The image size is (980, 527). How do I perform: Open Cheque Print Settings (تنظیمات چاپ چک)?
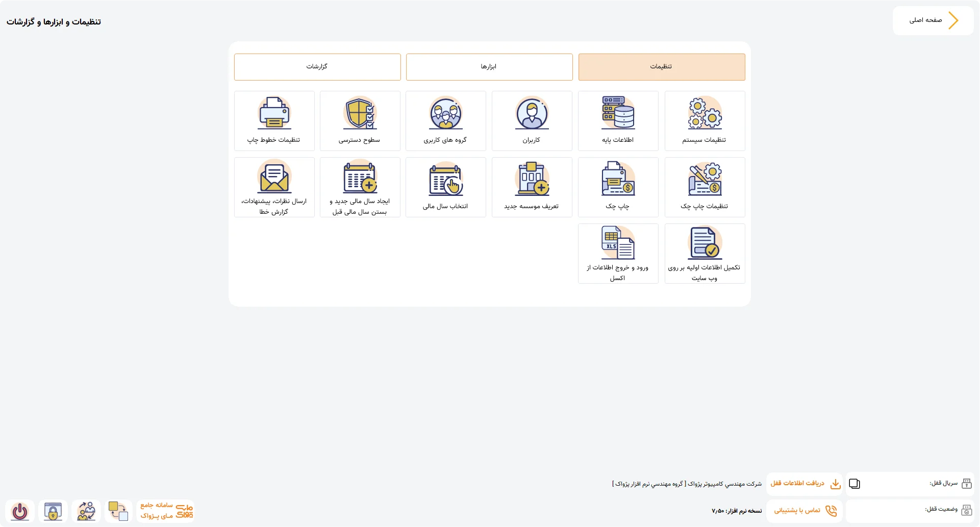click(x=705, y=187)
